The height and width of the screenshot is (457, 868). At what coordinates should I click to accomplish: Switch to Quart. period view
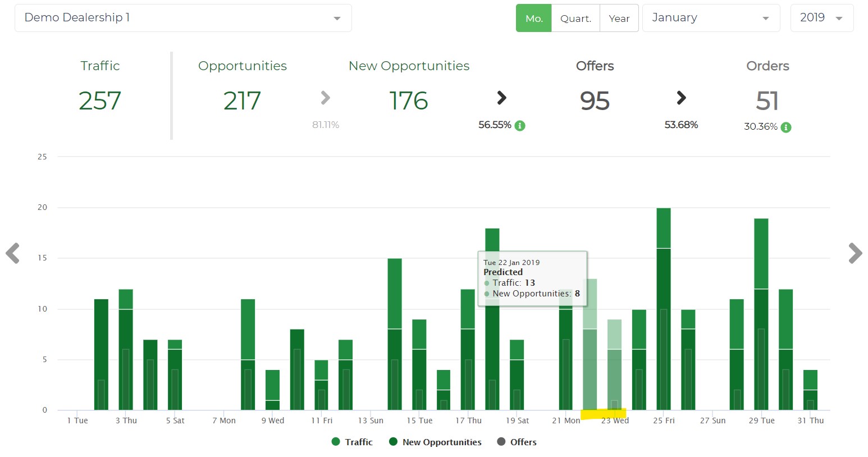(575, 19)
